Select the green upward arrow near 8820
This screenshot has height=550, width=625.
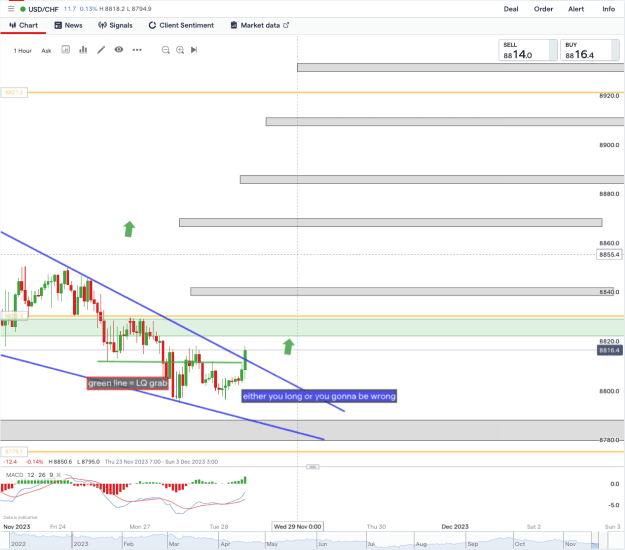coord(289,347)
